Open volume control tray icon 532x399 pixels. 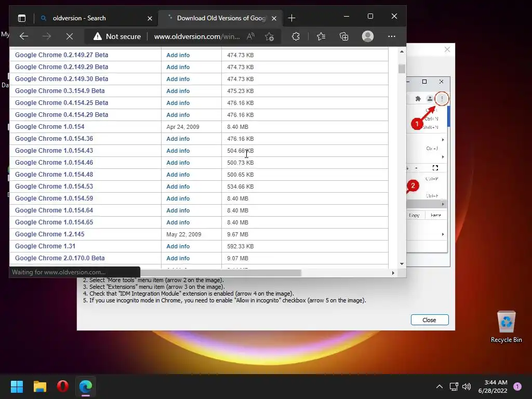(467, 387)
